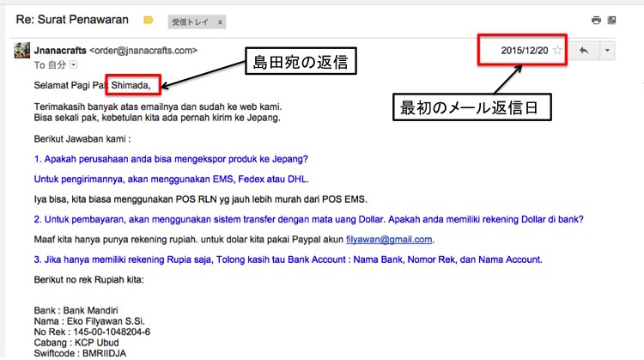Click line mentioning EMS, Fedex atau DHL
This screenshot has width=644, height=360.
171,180
